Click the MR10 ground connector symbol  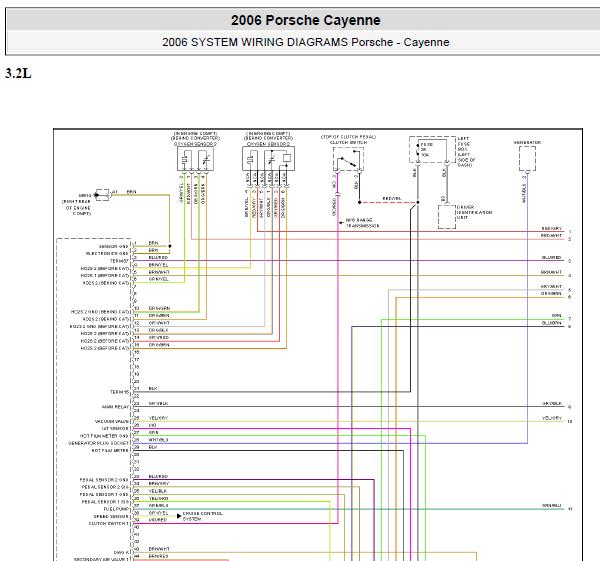102,195
